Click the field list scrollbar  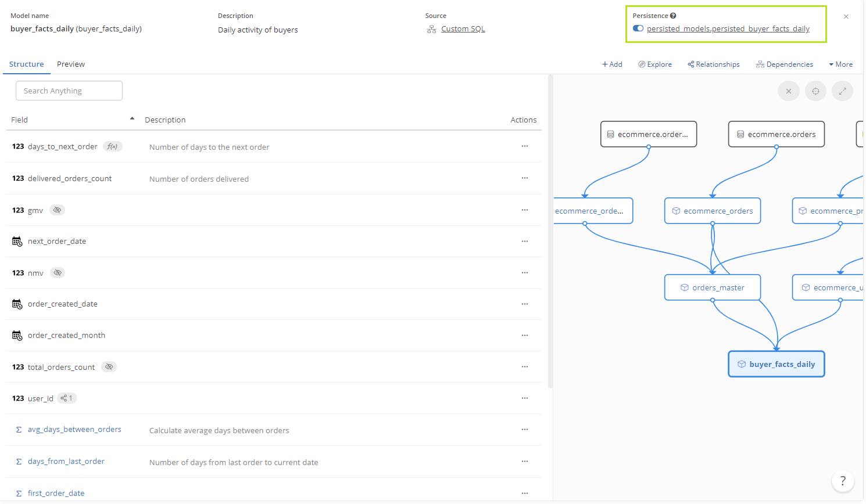(x=550, y=231)
